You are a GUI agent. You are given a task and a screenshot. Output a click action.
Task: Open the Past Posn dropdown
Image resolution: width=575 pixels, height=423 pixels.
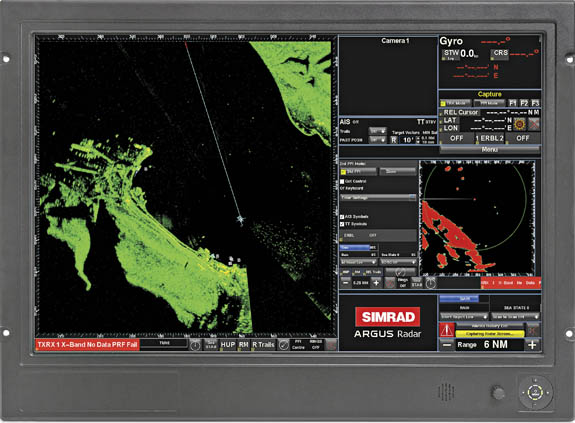[378, 140]
